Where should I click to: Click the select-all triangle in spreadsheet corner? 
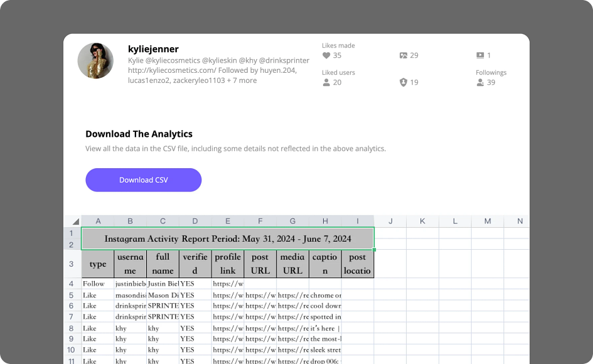point(76,222)
